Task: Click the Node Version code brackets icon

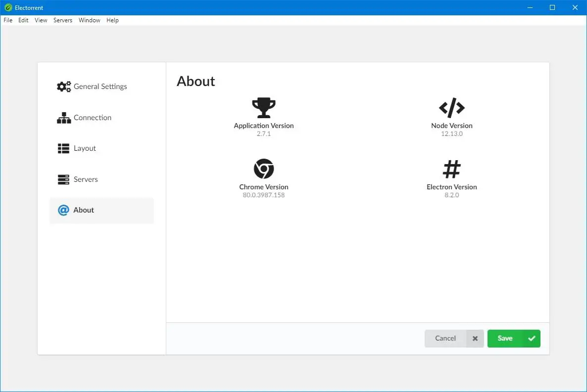Action: (x=451, y=108)
